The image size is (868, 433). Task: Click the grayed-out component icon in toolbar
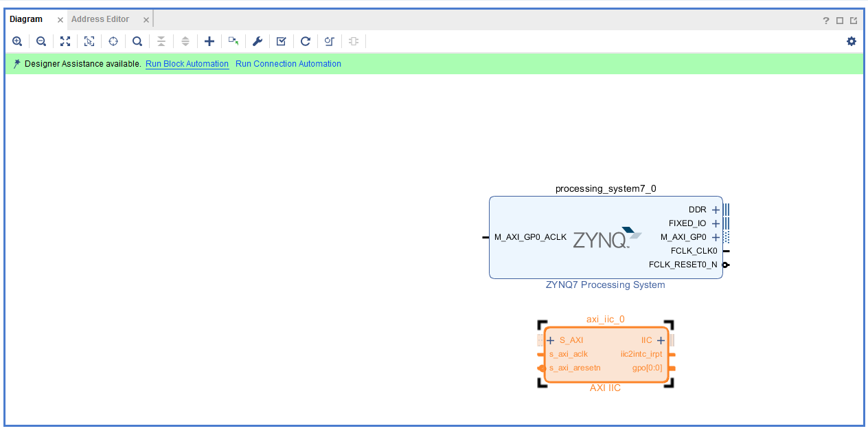(354, 41)
